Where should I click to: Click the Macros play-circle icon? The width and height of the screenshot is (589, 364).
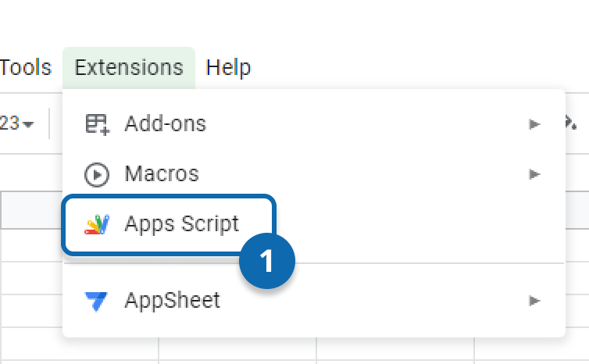click(x=97, y=174)
